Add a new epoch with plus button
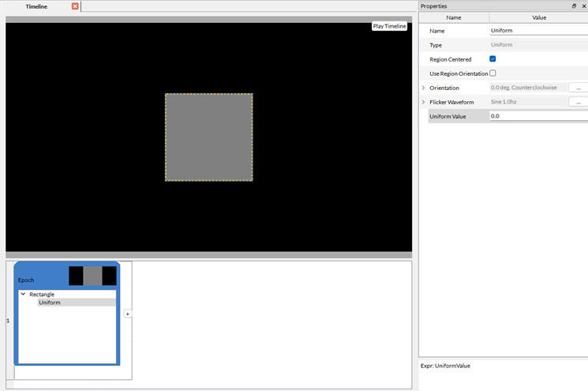Screen dimensions: 588x391 tap(128, 314)
